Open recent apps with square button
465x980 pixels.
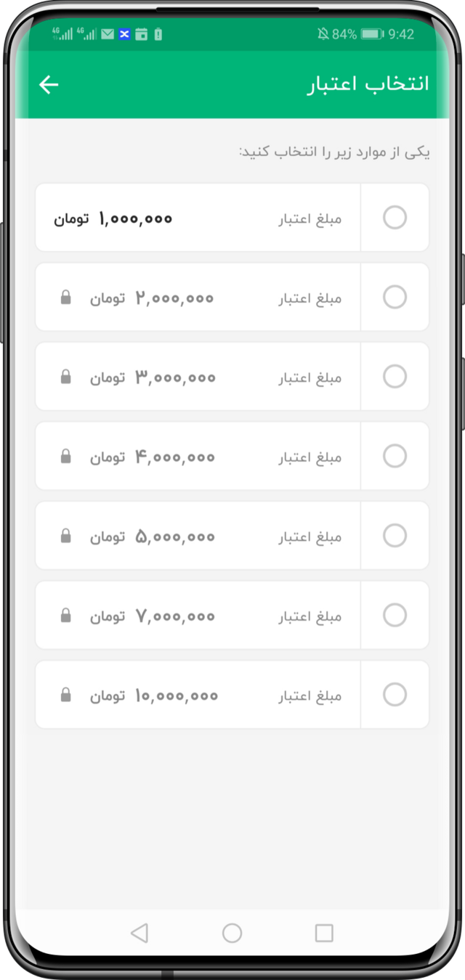click(324, 933)
